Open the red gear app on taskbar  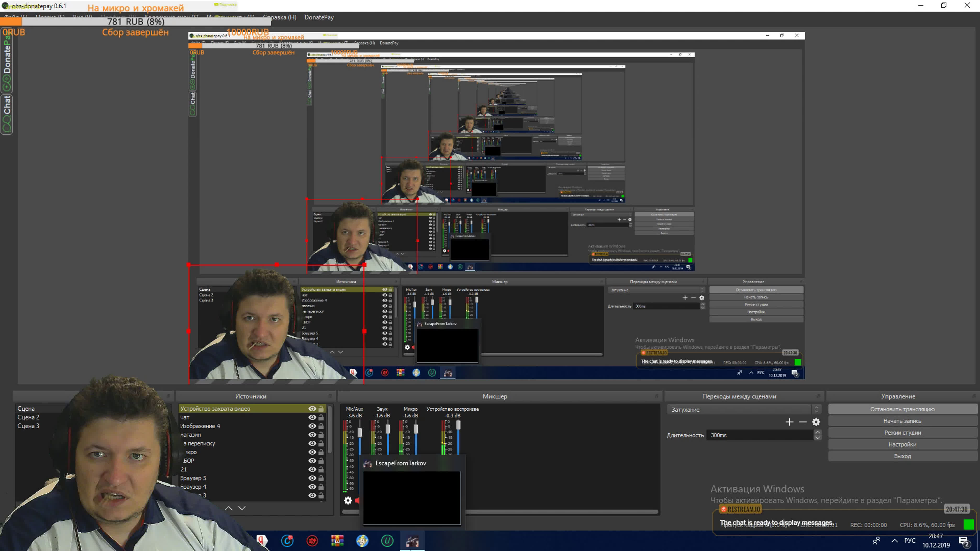coord(312,541)
